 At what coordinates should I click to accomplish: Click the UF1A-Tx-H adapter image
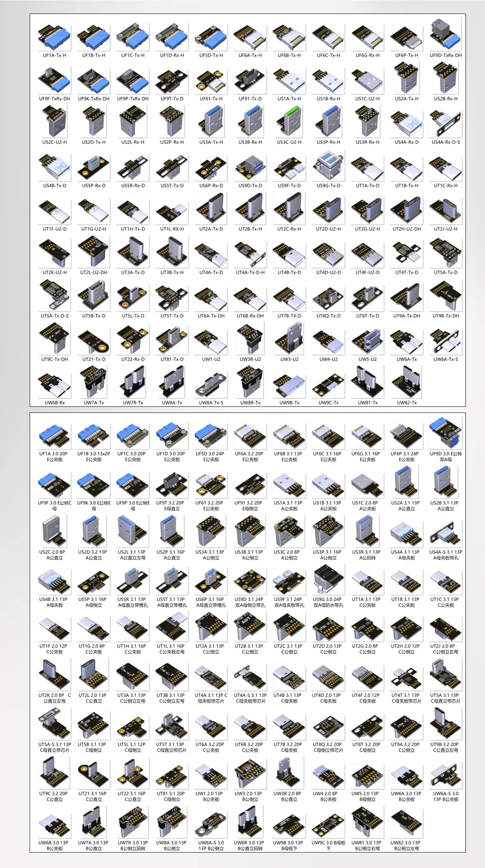pos(54,37)
